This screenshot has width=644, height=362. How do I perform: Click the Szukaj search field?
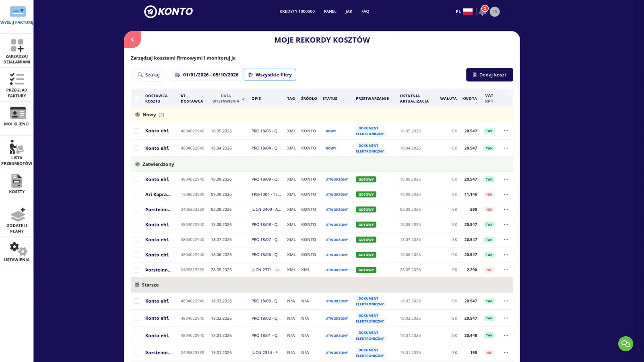[x=149, y=75]
